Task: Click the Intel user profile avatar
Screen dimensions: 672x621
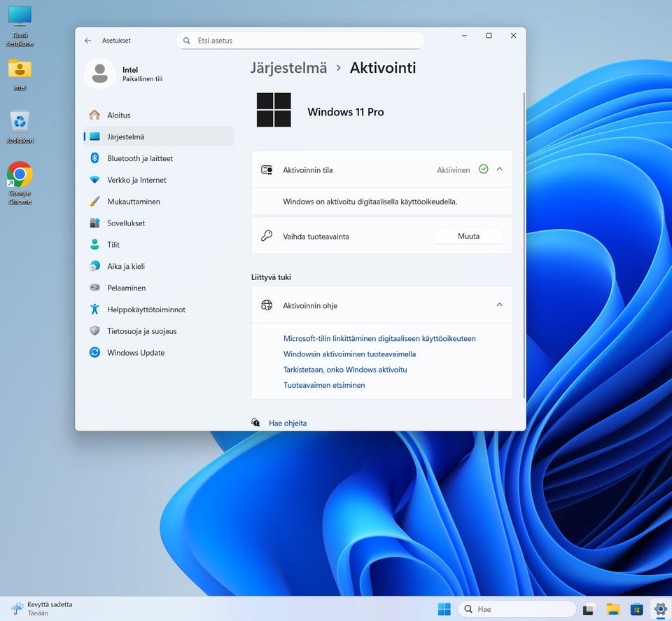Action: point(100,74)
